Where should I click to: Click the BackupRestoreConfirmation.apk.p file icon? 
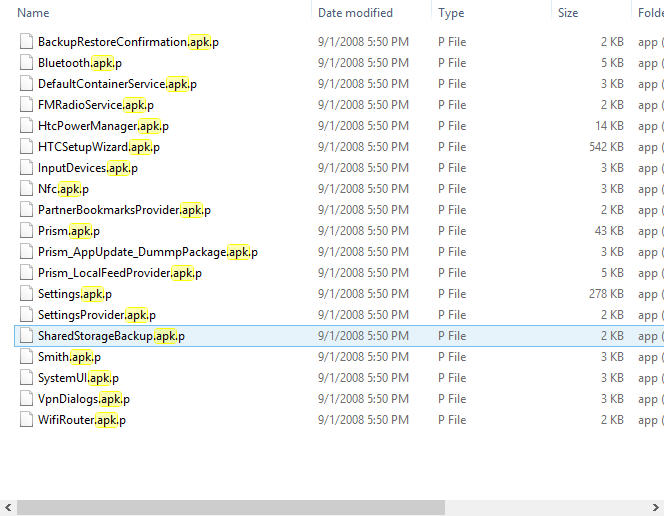click(x=26, y=42)
